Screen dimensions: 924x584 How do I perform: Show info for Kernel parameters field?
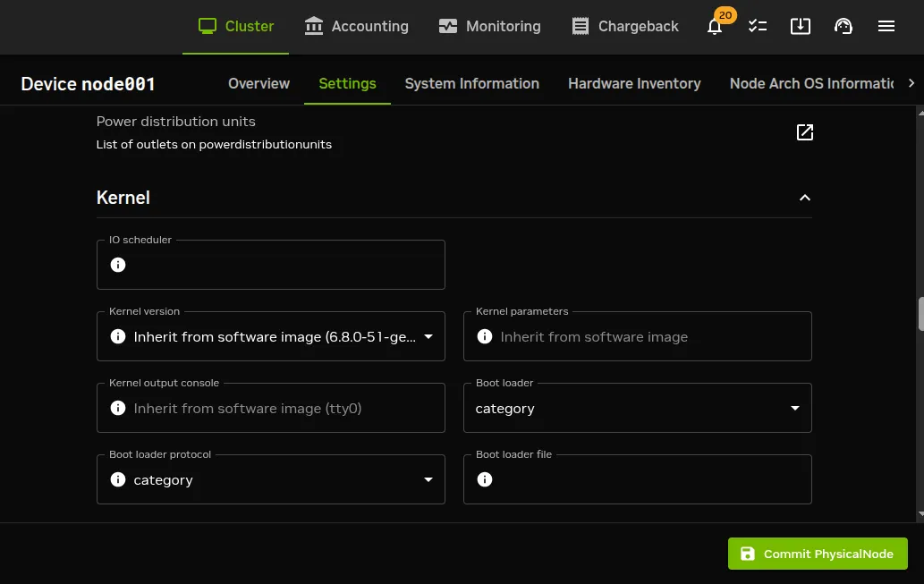pos(485,336)
